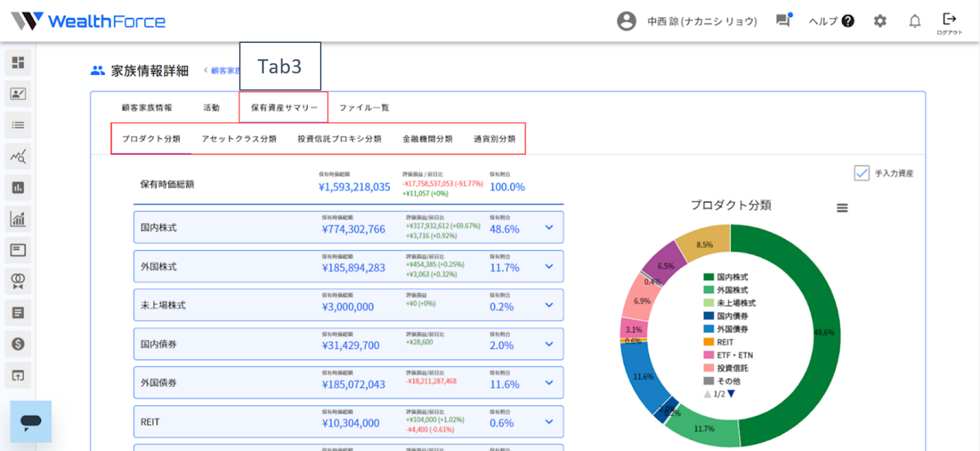Open the customer contact card sidebar icon

18,94
